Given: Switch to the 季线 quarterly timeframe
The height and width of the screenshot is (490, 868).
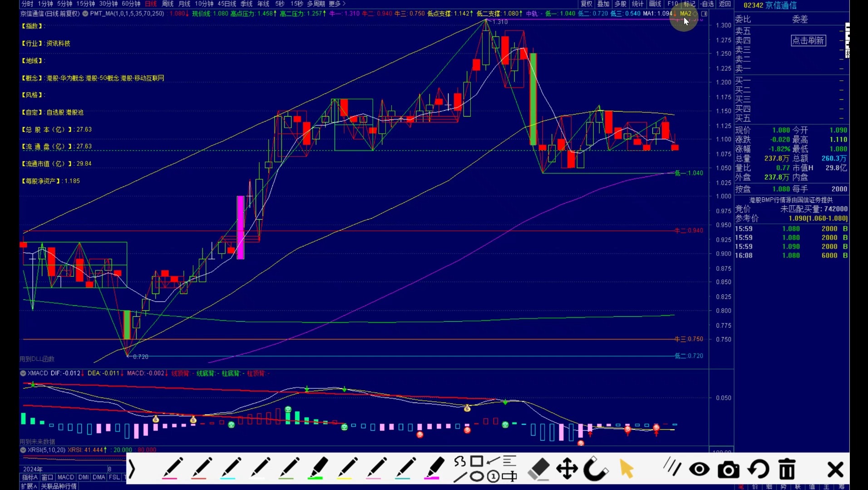Looking at the screenshot, I should point(247,4).
